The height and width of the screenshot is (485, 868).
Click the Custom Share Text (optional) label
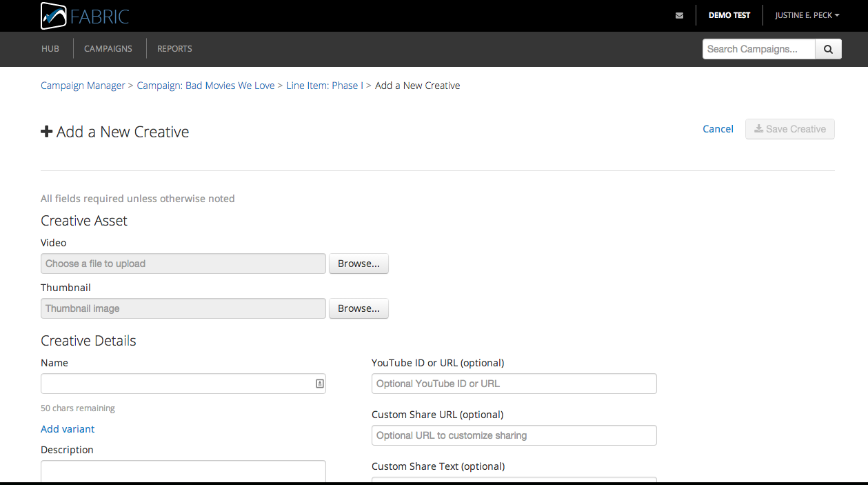point(438,466)
